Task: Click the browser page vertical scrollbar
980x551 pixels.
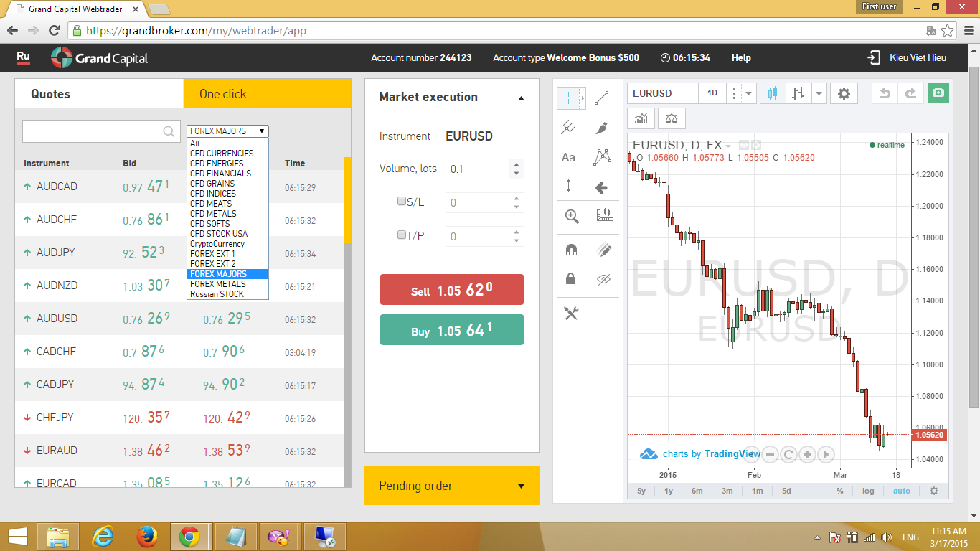Action: tap(974, 237)
